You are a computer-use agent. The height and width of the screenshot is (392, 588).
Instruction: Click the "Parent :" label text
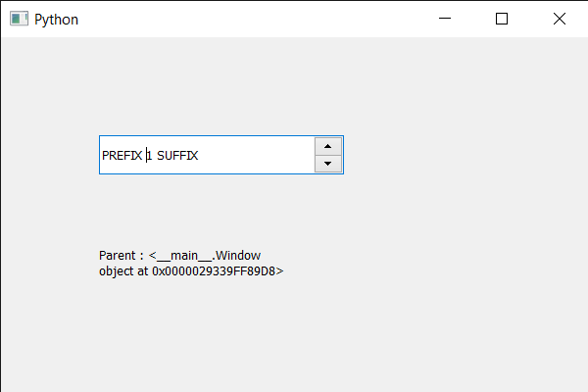[122, 256]
